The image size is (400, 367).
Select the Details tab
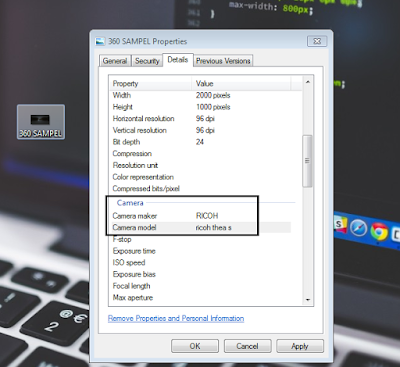(x=178, y=60)
